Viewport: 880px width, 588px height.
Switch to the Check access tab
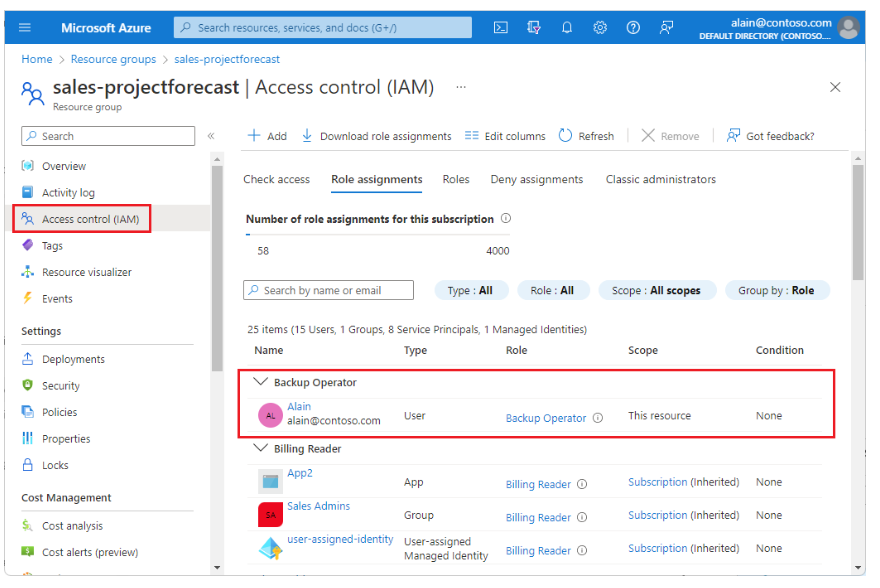277,180
